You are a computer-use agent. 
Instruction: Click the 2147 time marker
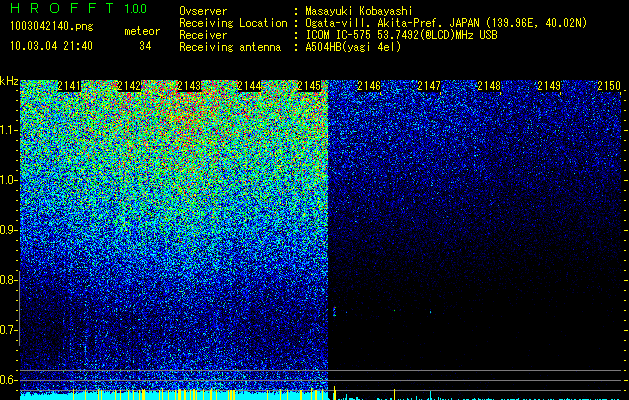[x=429, y=86]
